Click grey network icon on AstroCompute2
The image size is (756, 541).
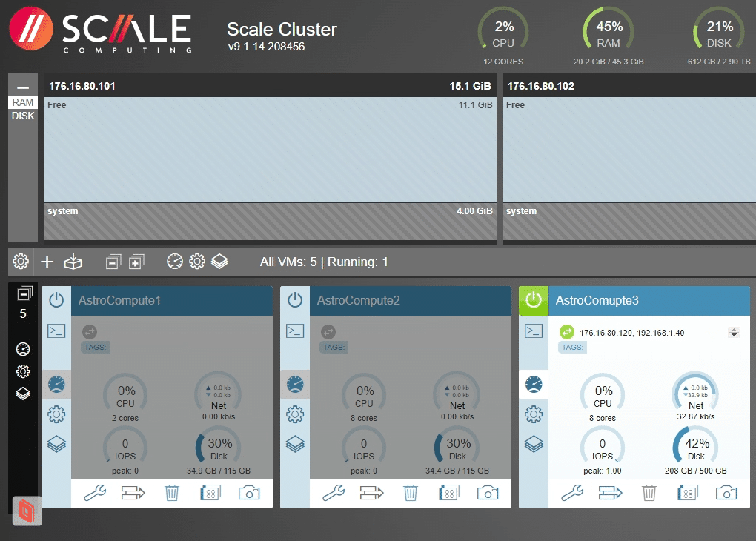[328, 332]
